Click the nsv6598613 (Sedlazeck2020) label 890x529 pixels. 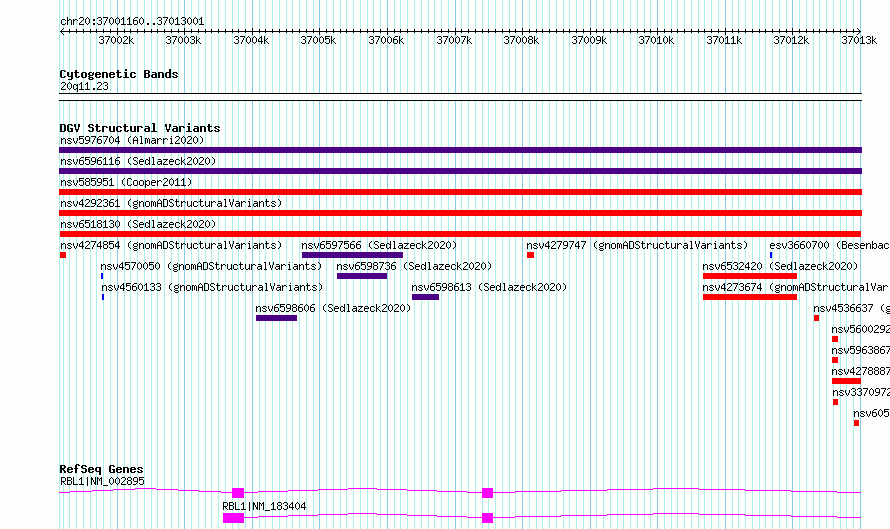coord(489,287)
